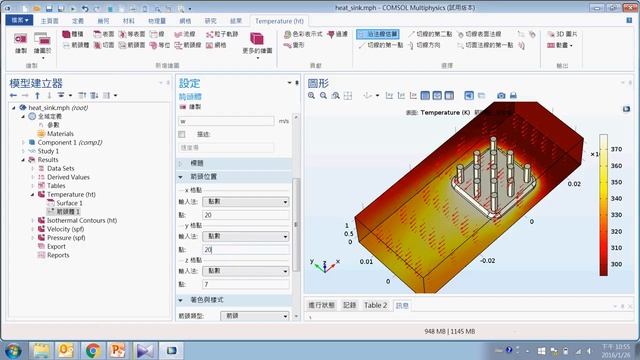Open the Table 2 tab

tap(375, 305)
